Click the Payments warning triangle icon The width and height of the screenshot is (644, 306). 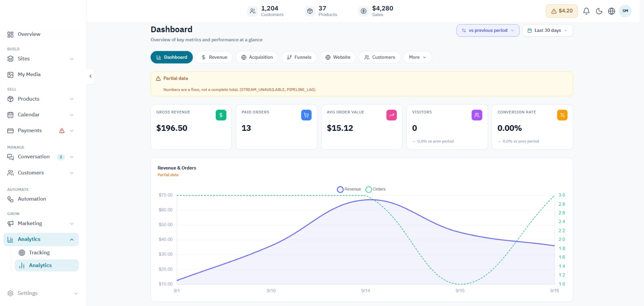click(62, 131)
